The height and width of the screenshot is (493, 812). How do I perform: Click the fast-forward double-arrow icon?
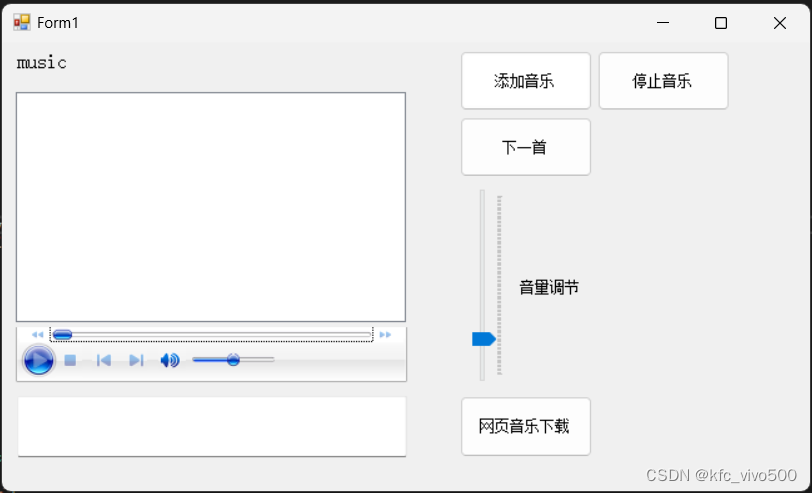tap(385, 335)
